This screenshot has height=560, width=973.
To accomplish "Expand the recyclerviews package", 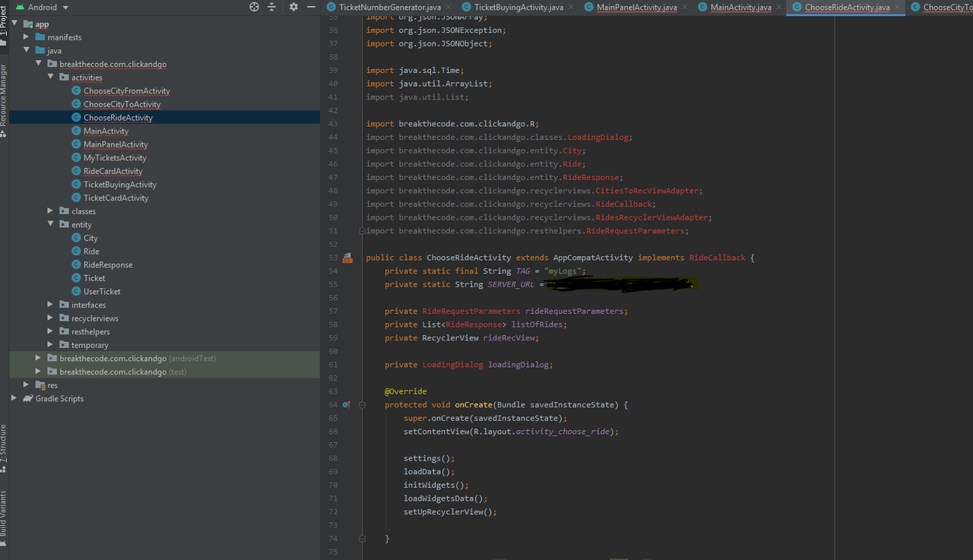I will (51, 318).
